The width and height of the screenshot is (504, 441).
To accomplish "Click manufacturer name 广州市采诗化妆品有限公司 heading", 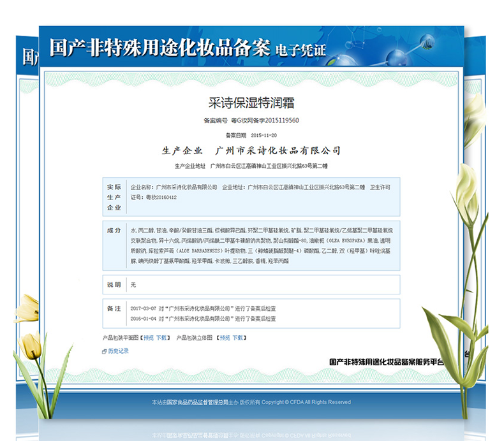I will click(278, 150).
